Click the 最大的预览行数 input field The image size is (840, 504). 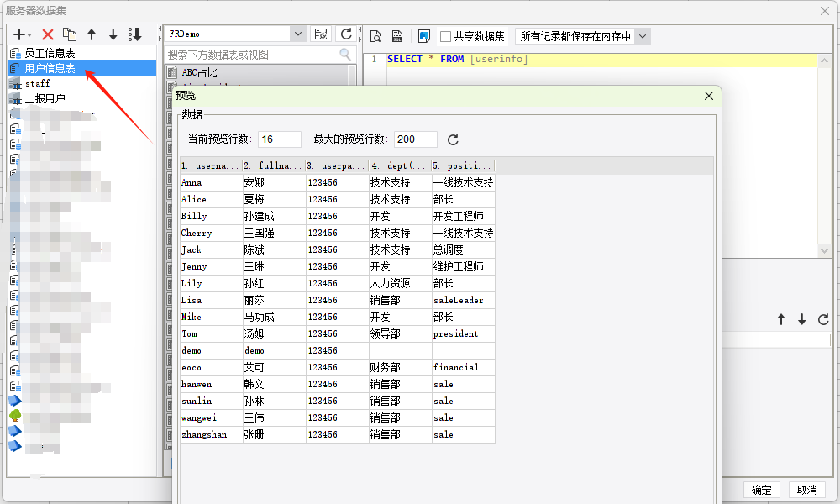click(x=415, y=139)
